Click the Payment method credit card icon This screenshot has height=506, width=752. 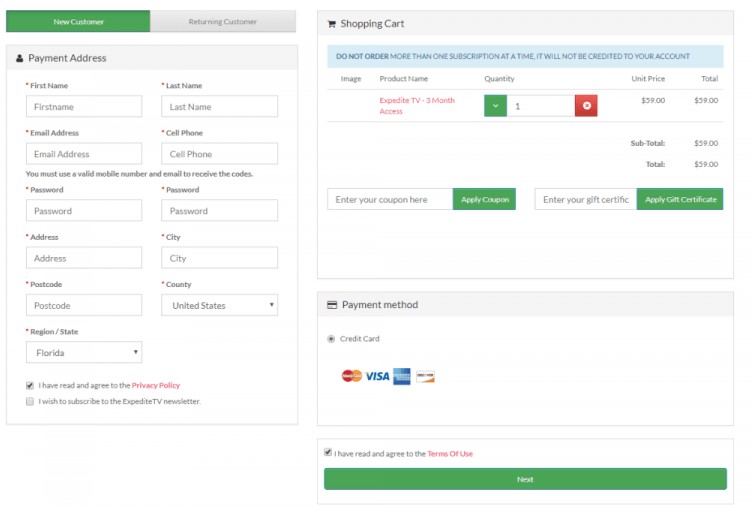tap(332, 305)
